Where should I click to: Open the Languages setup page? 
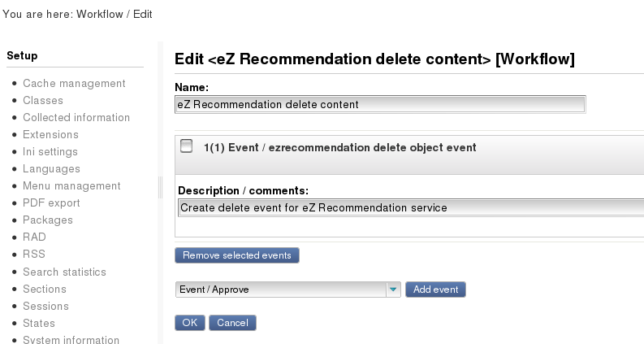pos(51,168)
